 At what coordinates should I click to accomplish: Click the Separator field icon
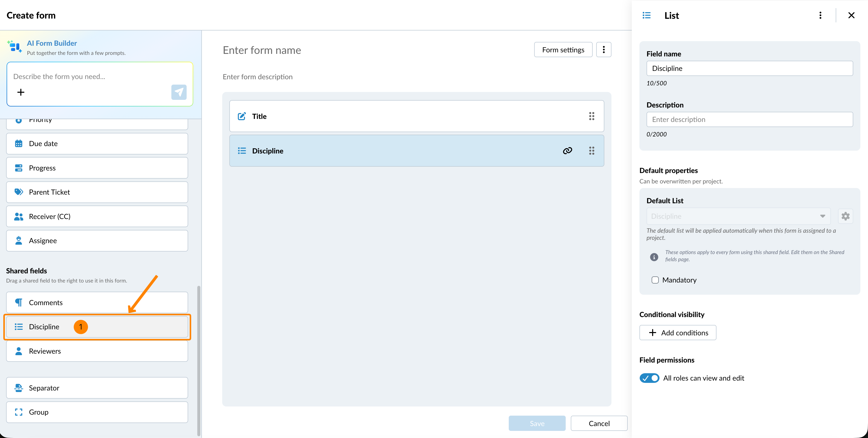coord(19,388)
